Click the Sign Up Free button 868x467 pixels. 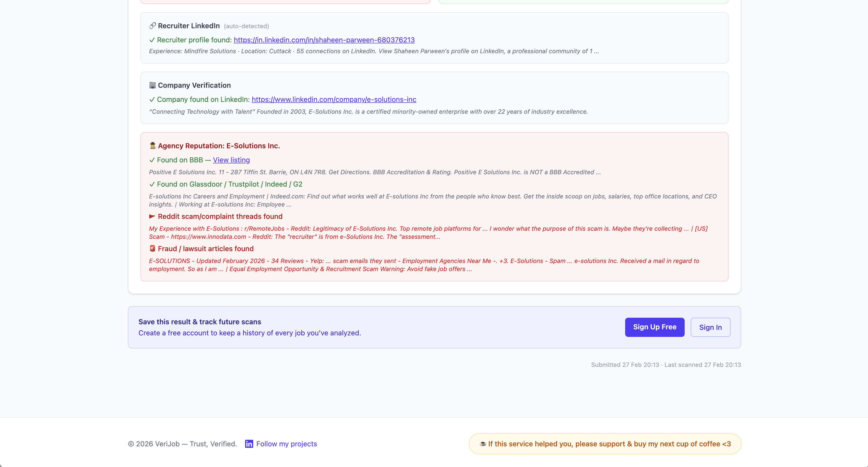(x=654, y=327)
